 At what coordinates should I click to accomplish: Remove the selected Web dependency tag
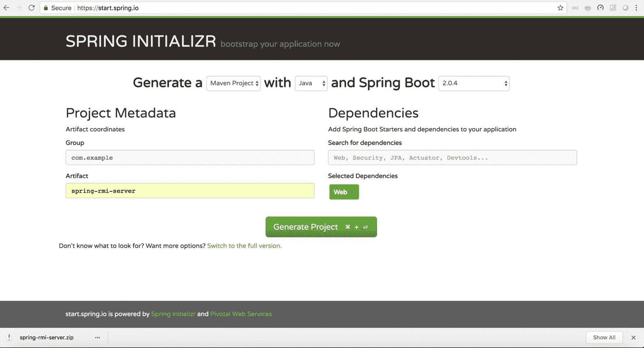click(344, 192)
